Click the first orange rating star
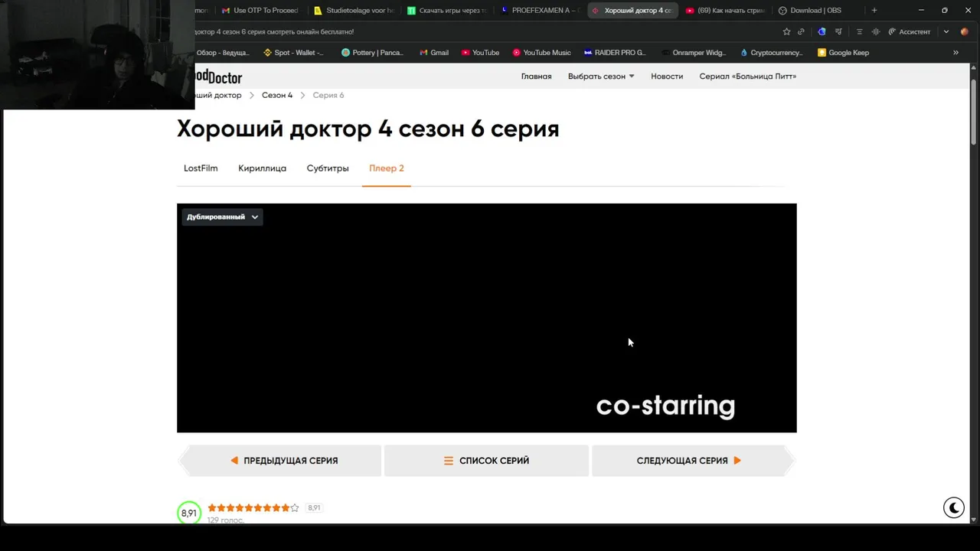The width and height of the screenshot is (980, 551). pyautogui.click(x=212, y=507)
